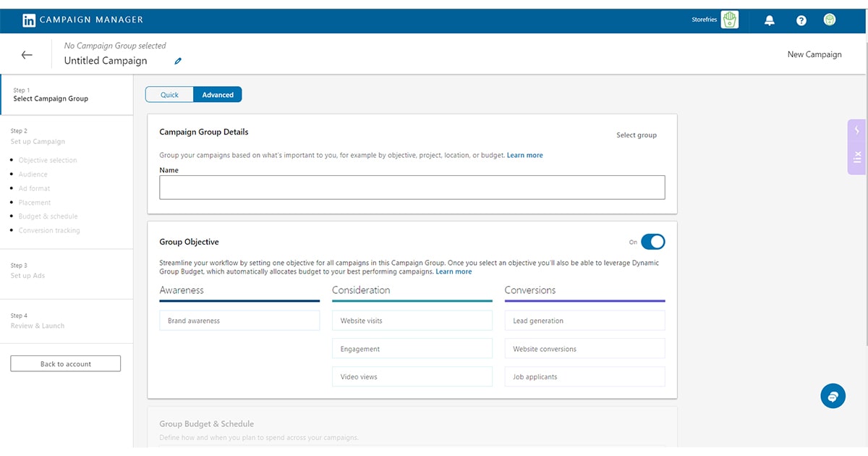Select the Advanced mode tab

pos(218,95)
